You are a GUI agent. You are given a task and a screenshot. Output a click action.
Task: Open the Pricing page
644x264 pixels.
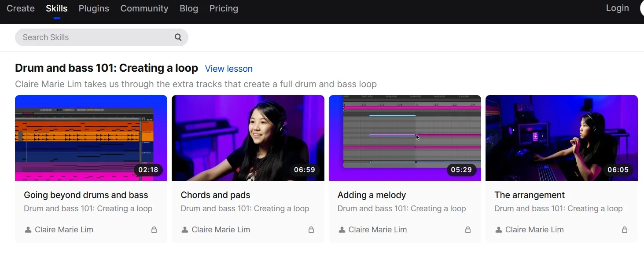click(224, 8)
